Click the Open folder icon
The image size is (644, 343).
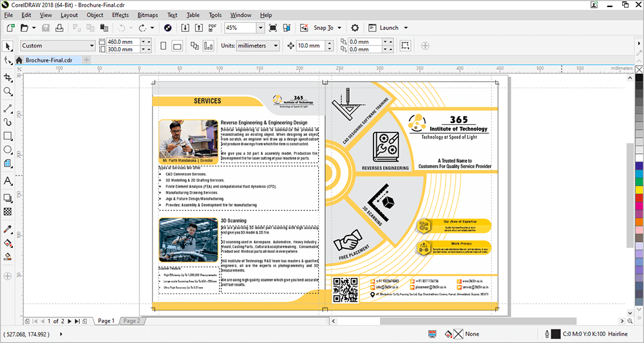(24, 28)
